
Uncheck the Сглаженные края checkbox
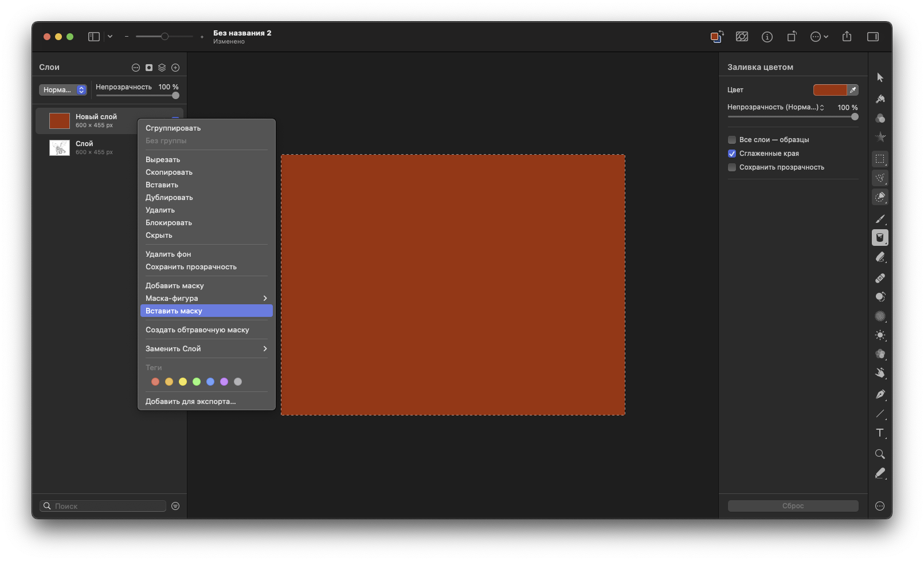click(x=732, y=154)
